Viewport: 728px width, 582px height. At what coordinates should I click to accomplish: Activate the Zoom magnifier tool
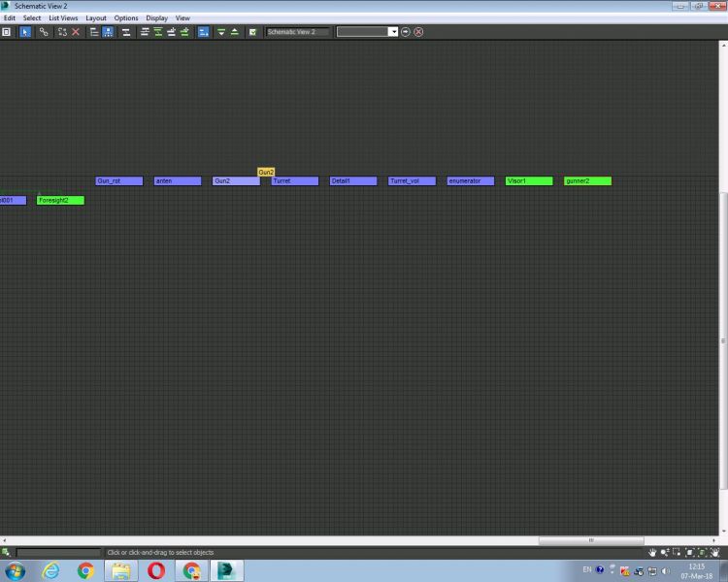(x=665, y=552)
